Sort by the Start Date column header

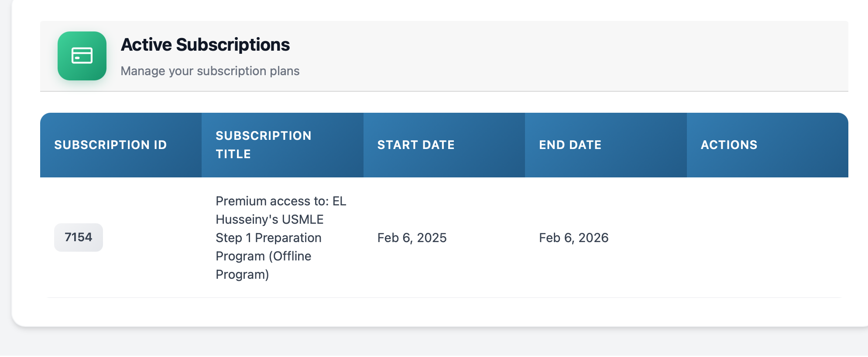[x=415, y=145]
